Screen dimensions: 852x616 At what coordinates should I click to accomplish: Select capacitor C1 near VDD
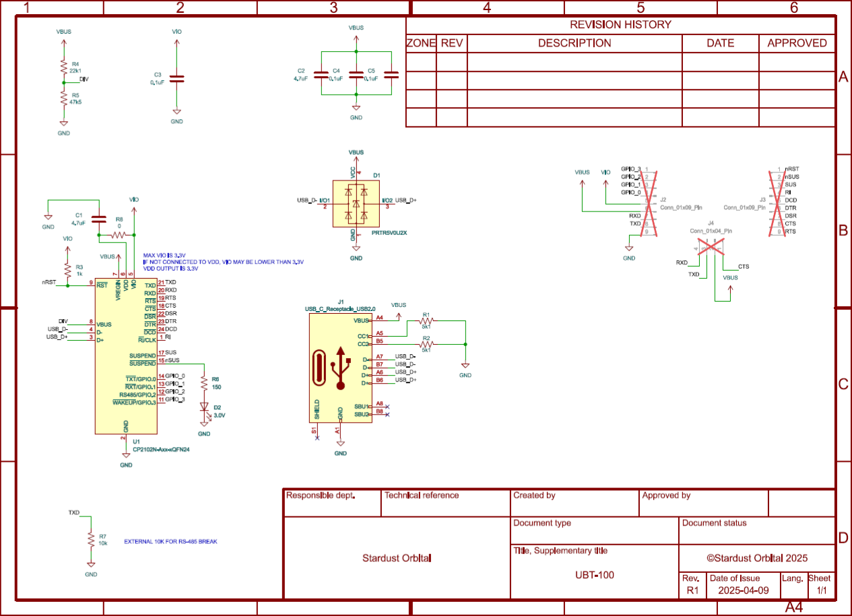pos(99,219)
